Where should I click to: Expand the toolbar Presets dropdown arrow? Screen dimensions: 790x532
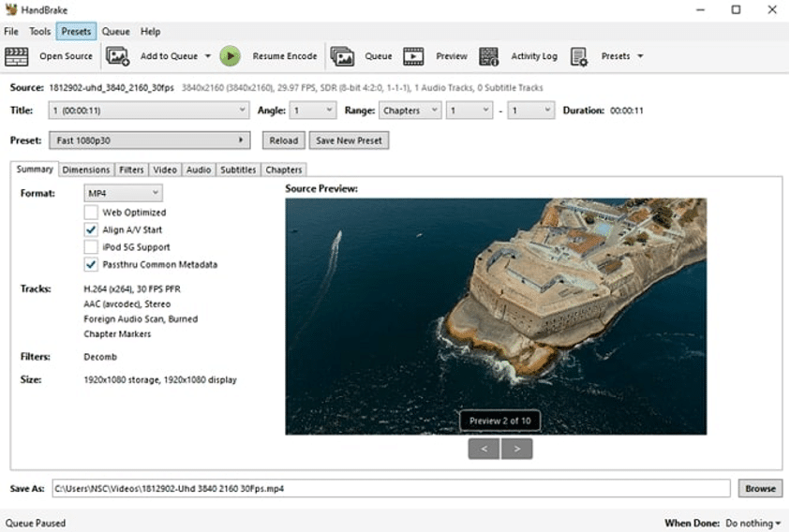(640, 56)
